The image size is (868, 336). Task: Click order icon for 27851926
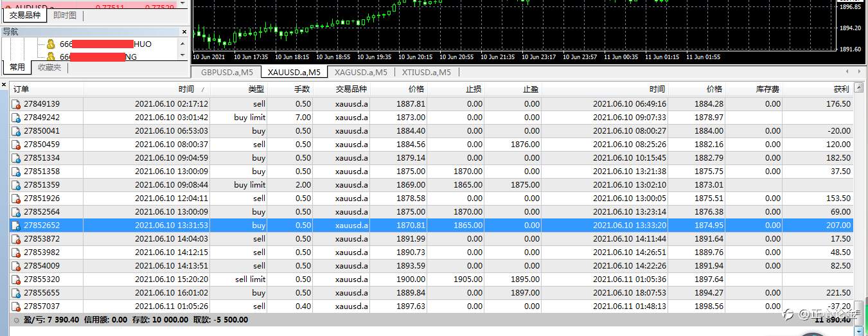click(16, 199)
